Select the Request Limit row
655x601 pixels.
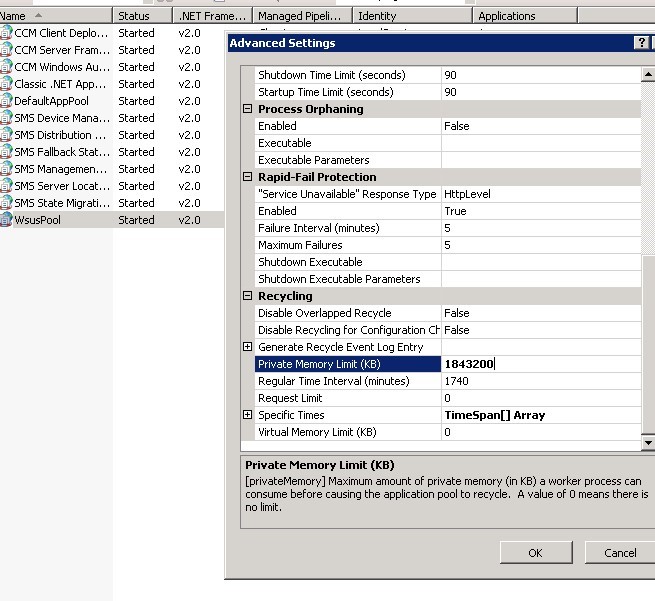tap(448, 398)
